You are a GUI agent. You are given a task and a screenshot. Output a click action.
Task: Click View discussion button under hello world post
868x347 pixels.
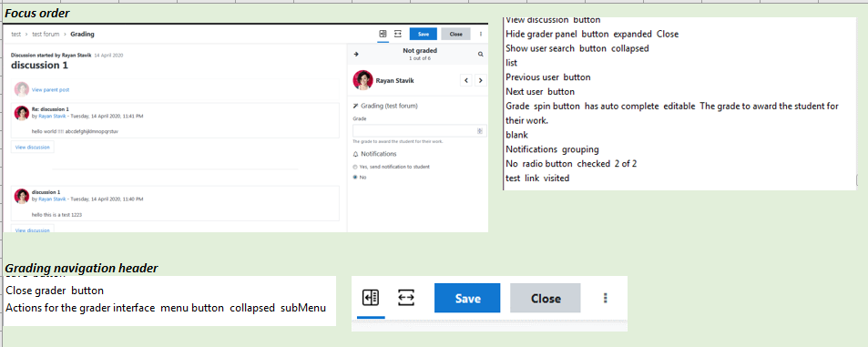pos(33,148)
